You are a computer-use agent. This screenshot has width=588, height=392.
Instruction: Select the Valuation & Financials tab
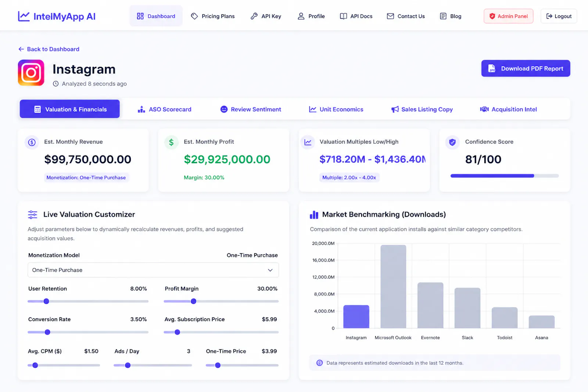tap(70, 109)
